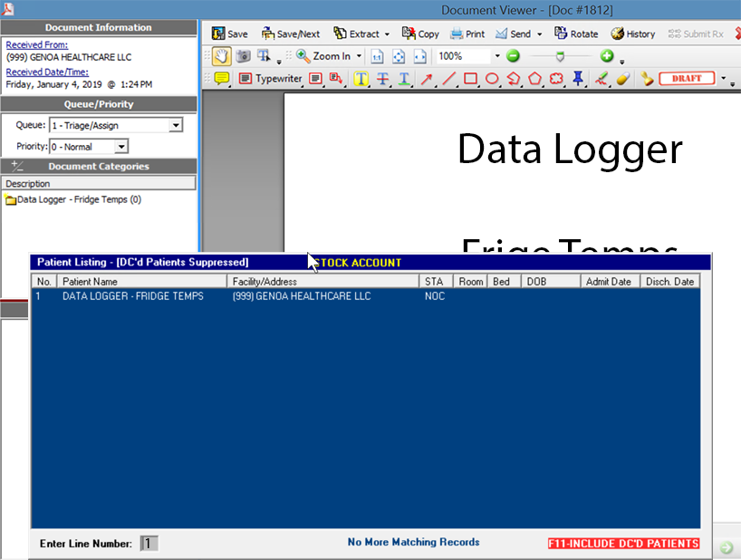Screen dimensions: 741x560
Task: Select the hand pan tool
Action: (x=221, y=56)
